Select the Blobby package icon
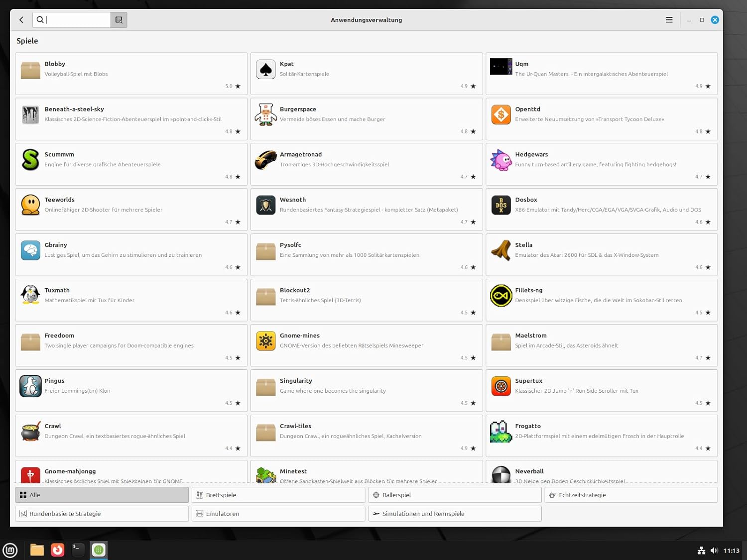The height and width of the screenshot is (560, 747). click(30, 70)
